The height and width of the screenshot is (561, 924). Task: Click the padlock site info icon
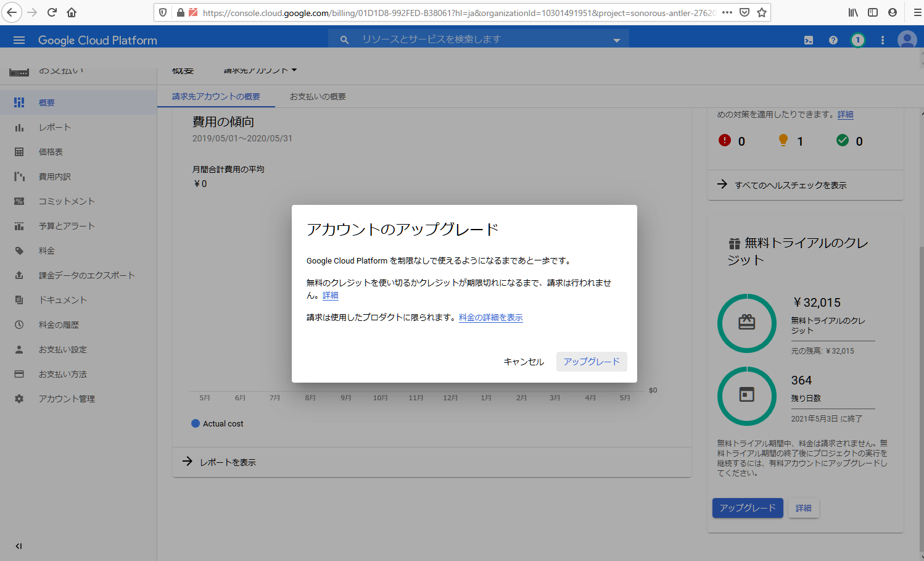180,12
